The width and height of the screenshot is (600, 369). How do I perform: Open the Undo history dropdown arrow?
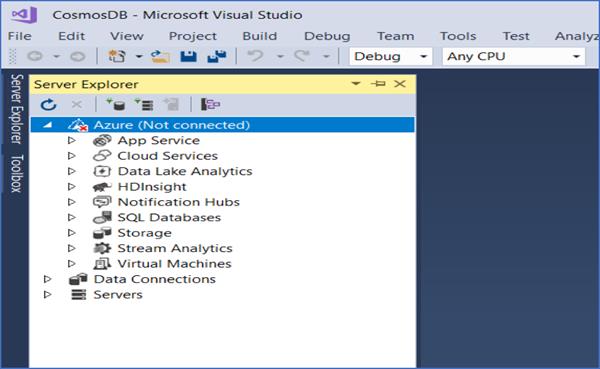click(280, 57)
